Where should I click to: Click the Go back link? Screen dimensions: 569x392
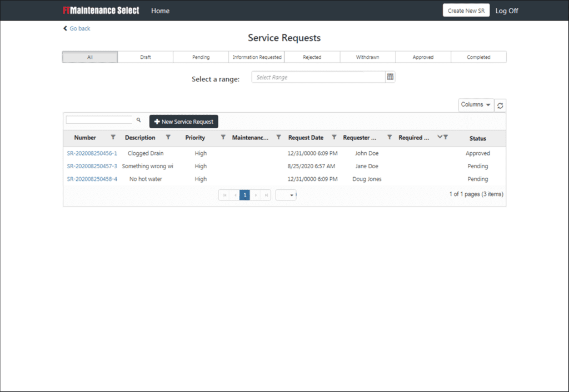pos(77,28)
